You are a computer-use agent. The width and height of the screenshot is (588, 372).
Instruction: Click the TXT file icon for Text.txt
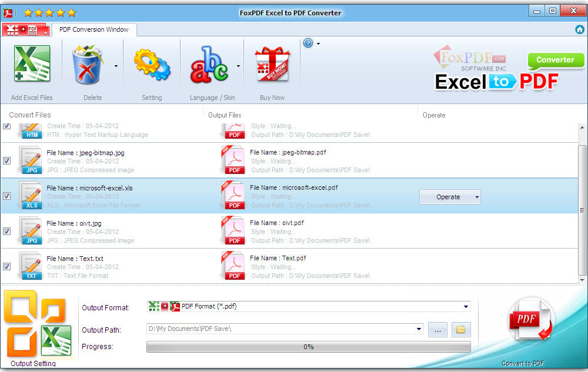(x=31, y=266)
